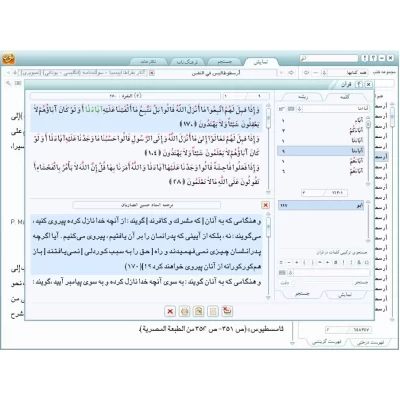Click the main window top search field
The image size is (400, 400).
[329, 58]
